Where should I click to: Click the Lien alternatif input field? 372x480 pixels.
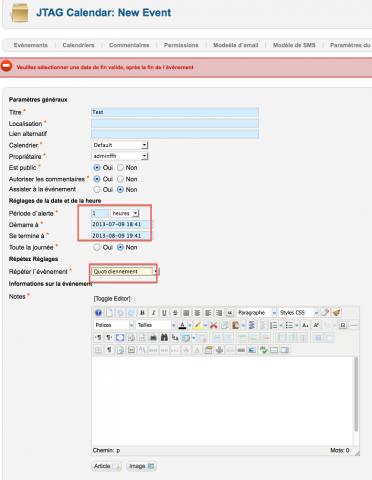[175, 134]
